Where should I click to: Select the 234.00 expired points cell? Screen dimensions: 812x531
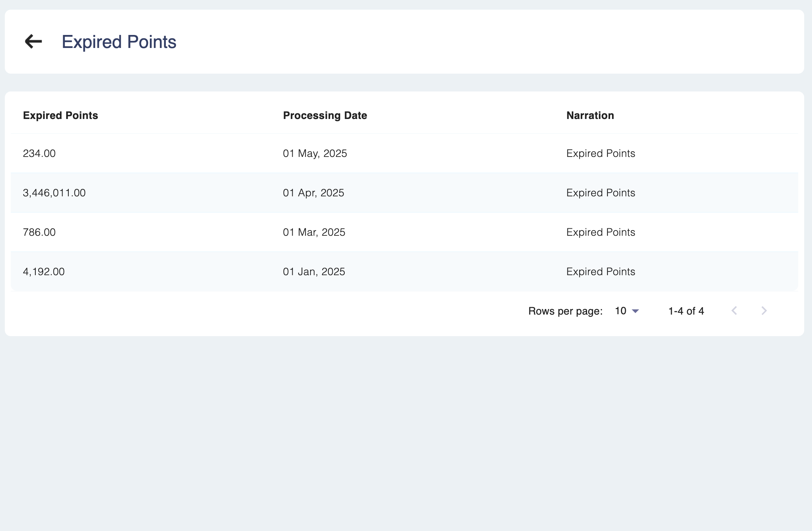[x=39, y=154]
